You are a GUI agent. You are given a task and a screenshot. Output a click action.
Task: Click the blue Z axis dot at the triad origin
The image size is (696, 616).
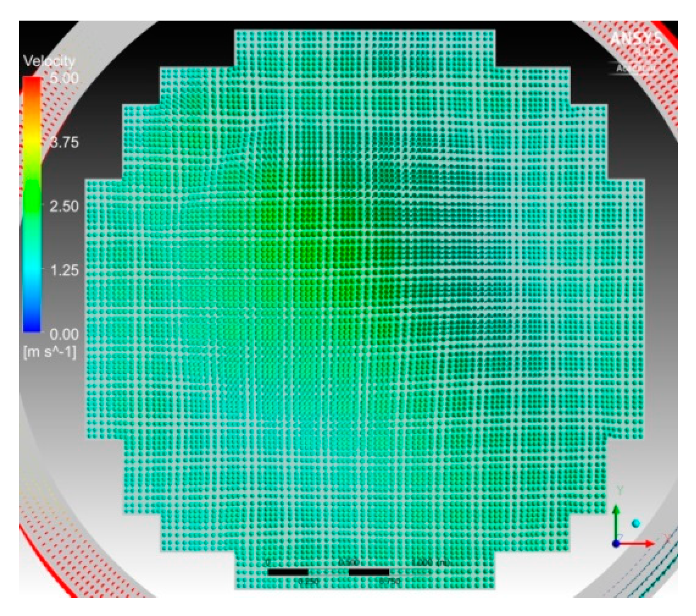[x=616, y=543]
